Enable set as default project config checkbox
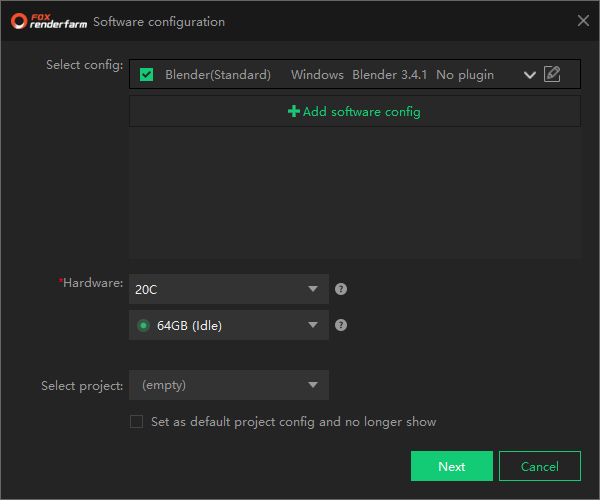Image resolution: width=600 pixels, height=500 pixels. (137, 422)
